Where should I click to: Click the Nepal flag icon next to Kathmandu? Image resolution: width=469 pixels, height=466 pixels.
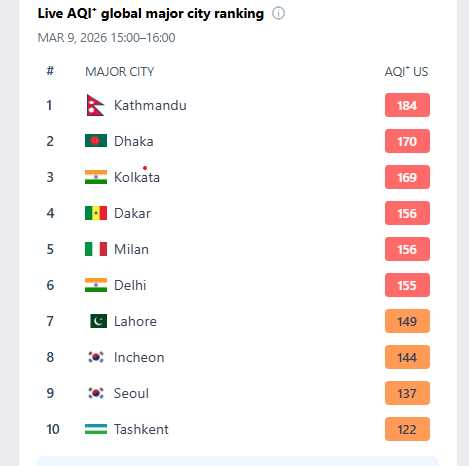tap(96, 105)
